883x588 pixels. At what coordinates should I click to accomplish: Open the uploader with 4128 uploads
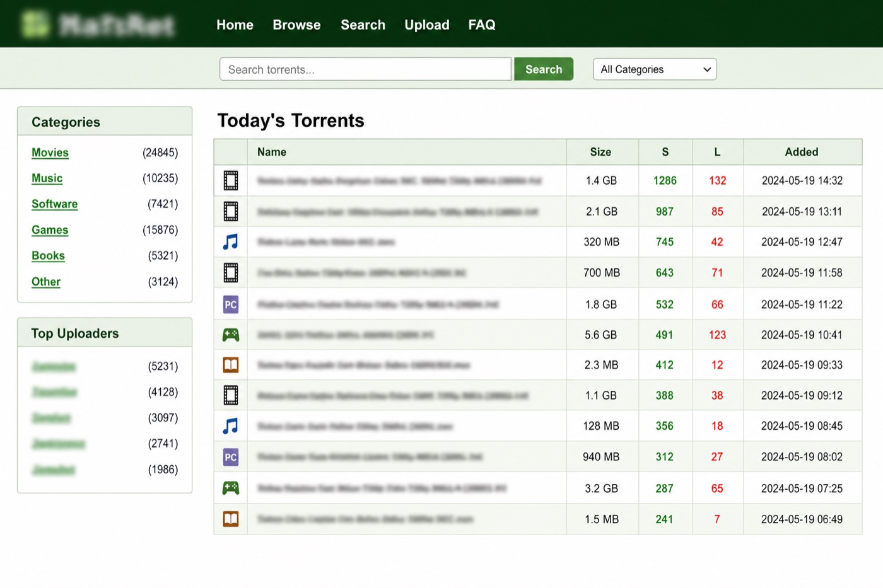[54, 392]
